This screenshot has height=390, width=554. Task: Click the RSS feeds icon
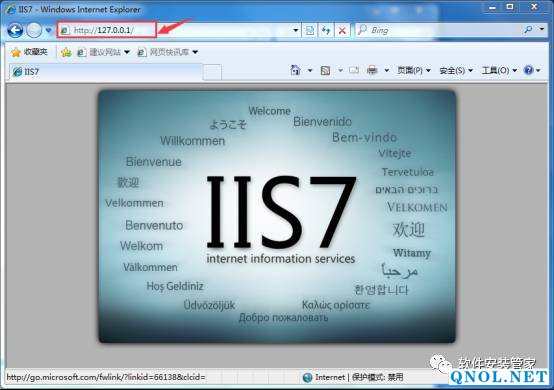click(x=325, y=71)
